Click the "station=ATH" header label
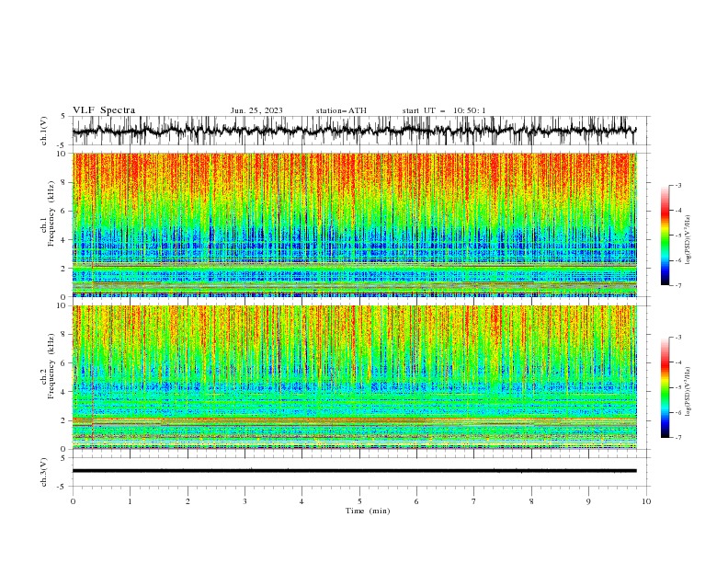The image size is (728, 563). [x=341, y=110]
